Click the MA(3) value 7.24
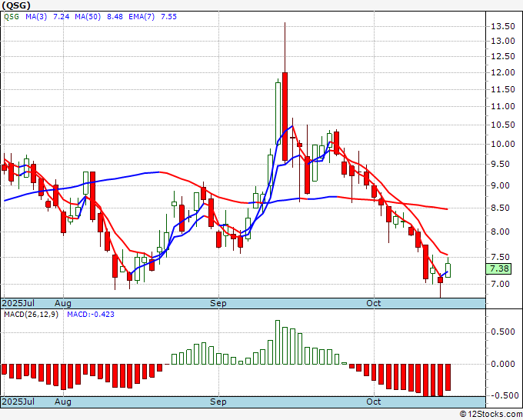 tap(62, 17)
